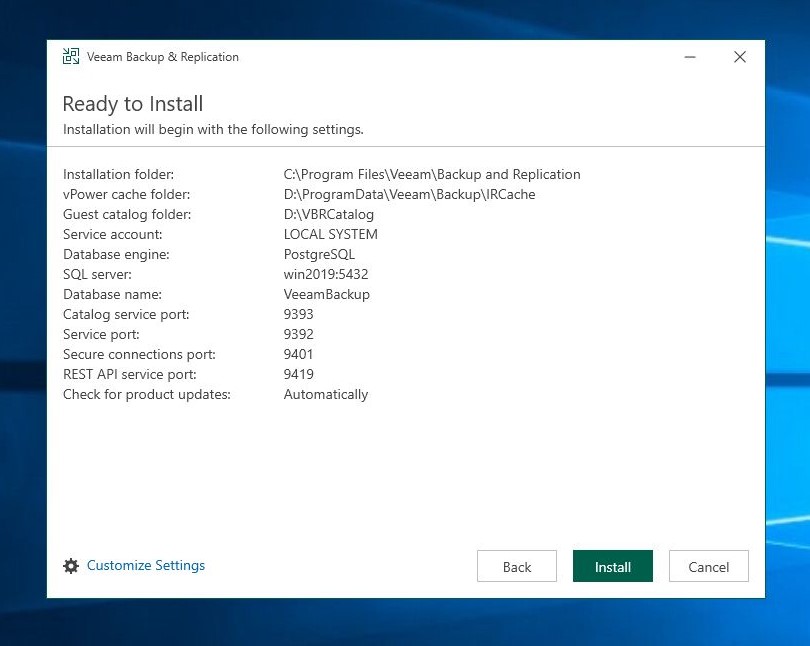Start installation with the Install button
Viewport: 810px width, 646px height.
click(x=613, y=566)
